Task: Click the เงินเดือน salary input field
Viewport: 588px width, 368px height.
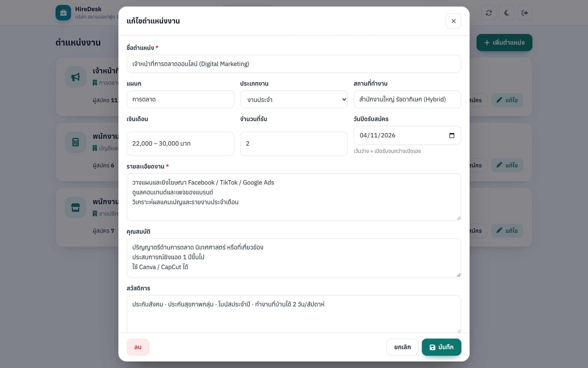Action: coord(180,144)
